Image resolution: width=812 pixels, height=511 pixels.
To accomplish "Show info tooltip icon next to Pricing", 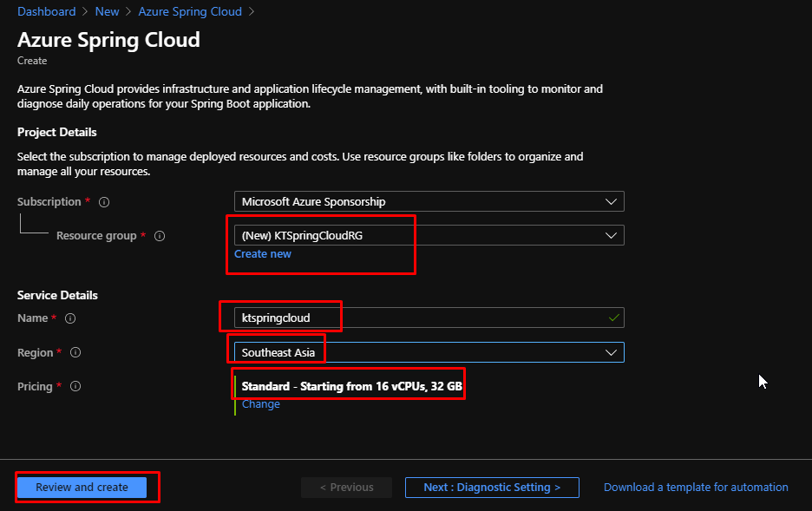I will point(75,387).
